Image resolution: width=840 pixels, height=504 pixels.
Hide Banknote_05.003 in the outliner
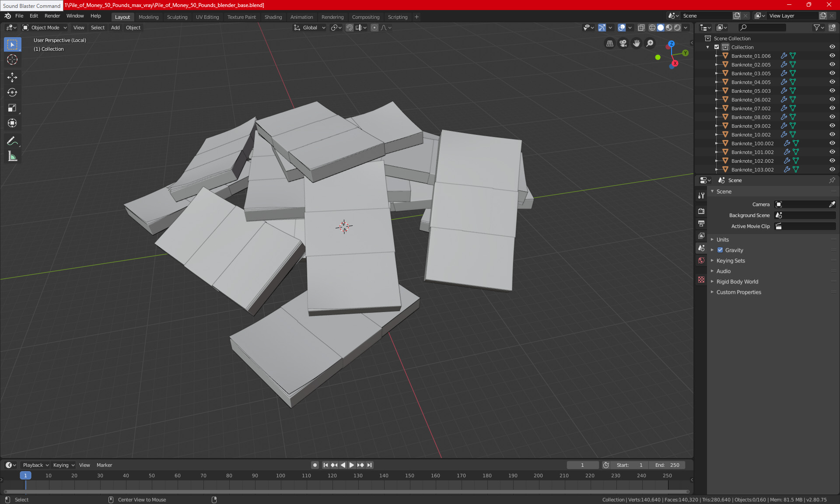(832, 91)
